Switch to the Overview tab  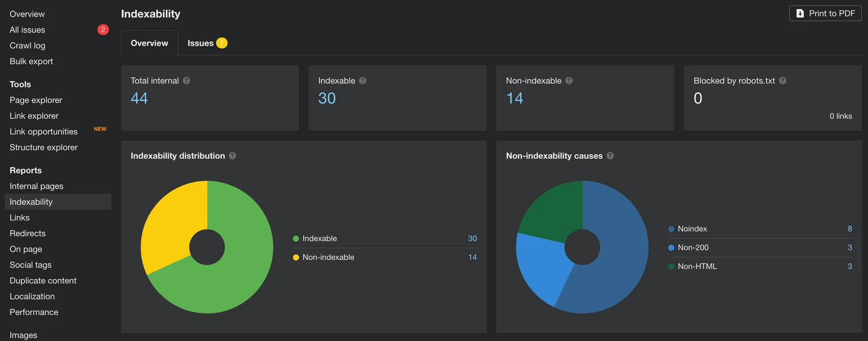pyautogui.click(x=149, y=43)
